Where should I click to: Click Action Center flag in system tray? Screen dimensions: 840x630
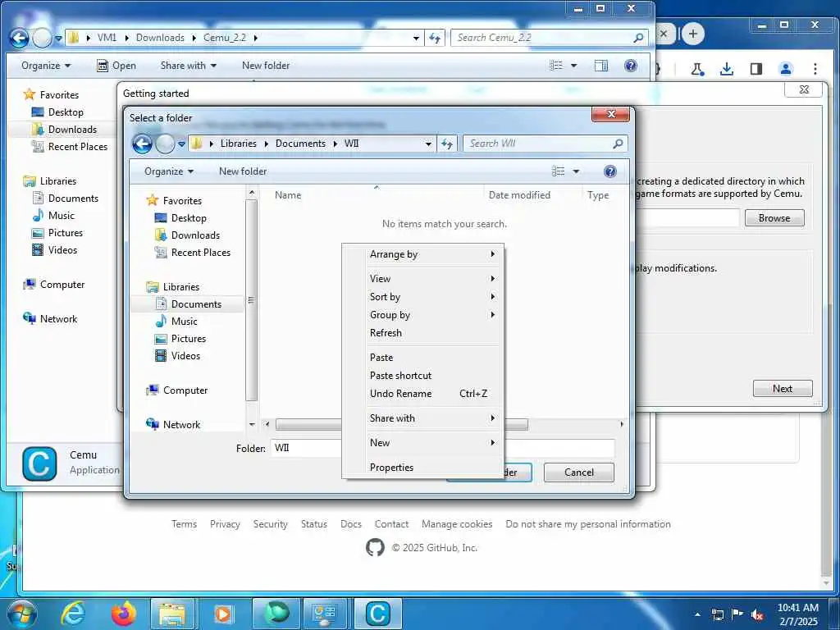[x=737, y=614]
